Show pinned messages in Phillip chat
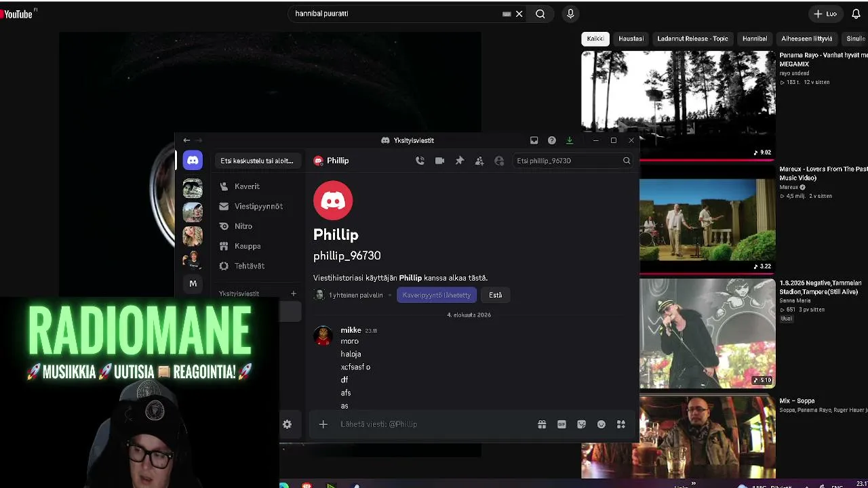 [459, 161]
